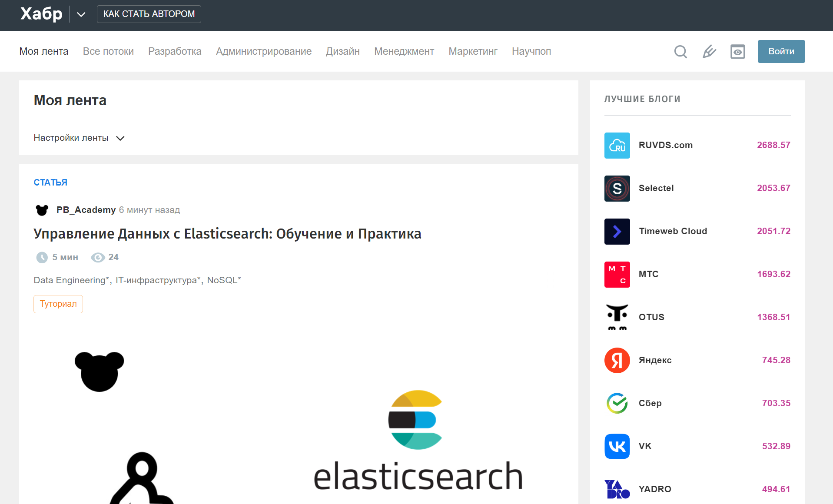Open RUVDS.com blog logo
Image resolution: width=833 pixels, height=504 pixels.
[617, 146]
